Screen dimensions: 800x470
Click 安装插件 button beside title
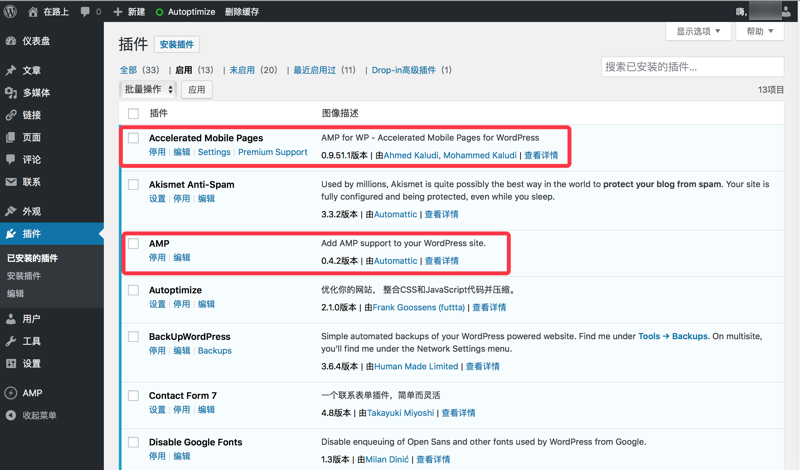pyautogui.click(x=177, y=44)
